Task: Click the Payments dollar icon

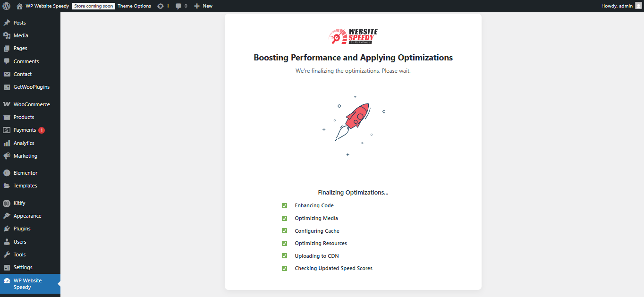Action: pos(7,130)
